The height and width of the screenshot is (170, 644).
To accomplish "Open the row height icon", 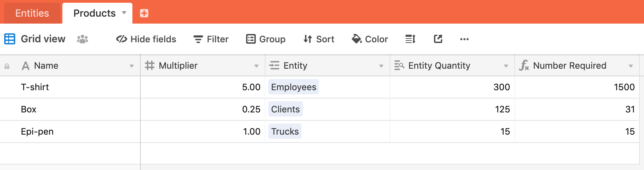I will (x=410, y=39).
